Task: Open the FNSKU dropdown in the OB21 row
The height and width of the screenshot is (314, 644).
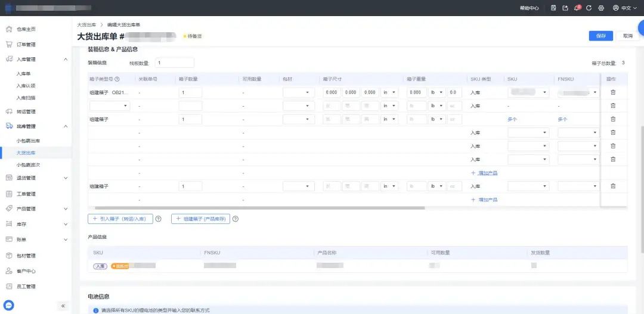Action: pos(578,92)
